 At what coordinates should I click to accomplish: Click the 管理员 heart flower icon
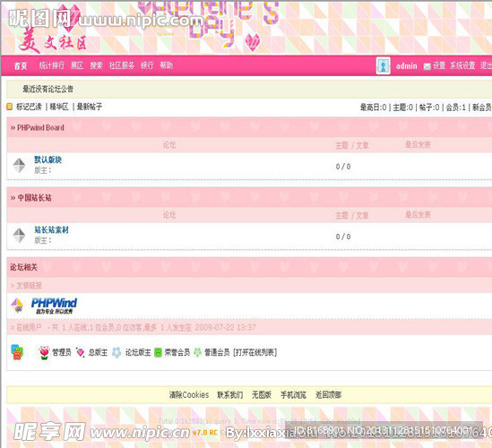click(x=44, y=353)
